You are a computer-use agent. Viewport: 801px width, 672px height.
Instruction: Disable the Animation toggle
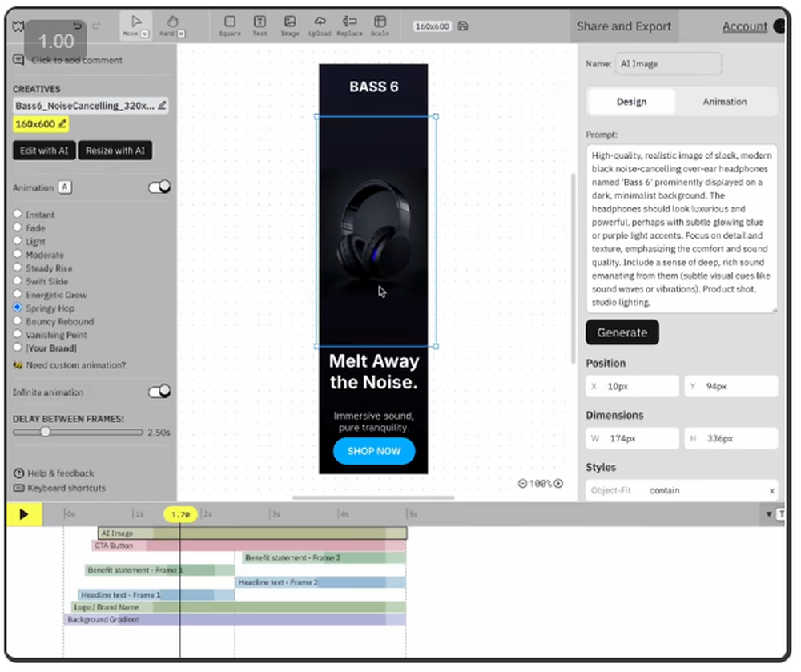point(159,187)
